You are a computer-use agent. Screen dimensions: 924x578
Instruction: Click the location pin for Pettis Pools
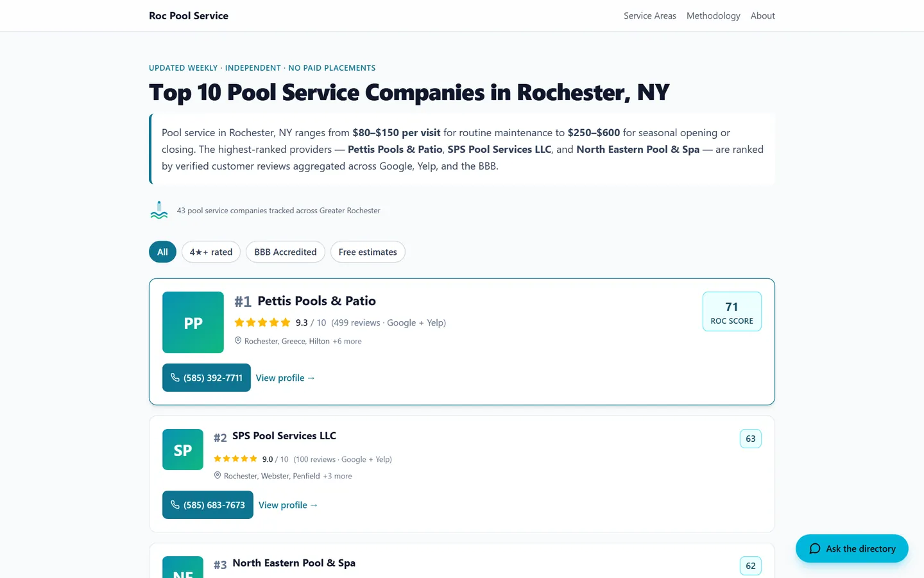tap(238, 341)
